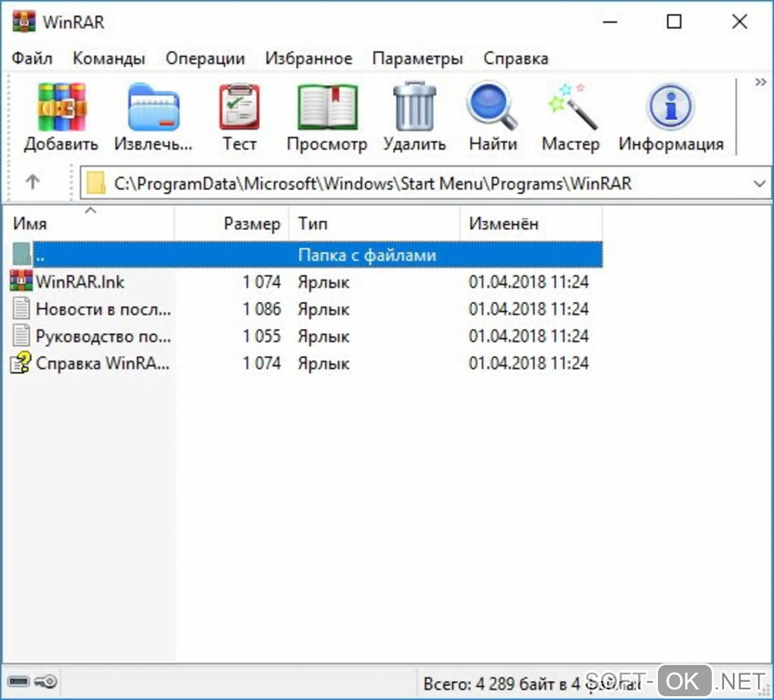774x700 pixels.
Task: Open the Команды menu
Action: 109,58
